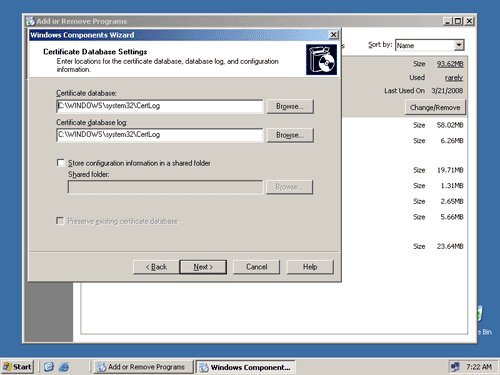Click Browse next to Certificate database log
Viewport: 500px width, 375px height.
click(x=290, y=135)
